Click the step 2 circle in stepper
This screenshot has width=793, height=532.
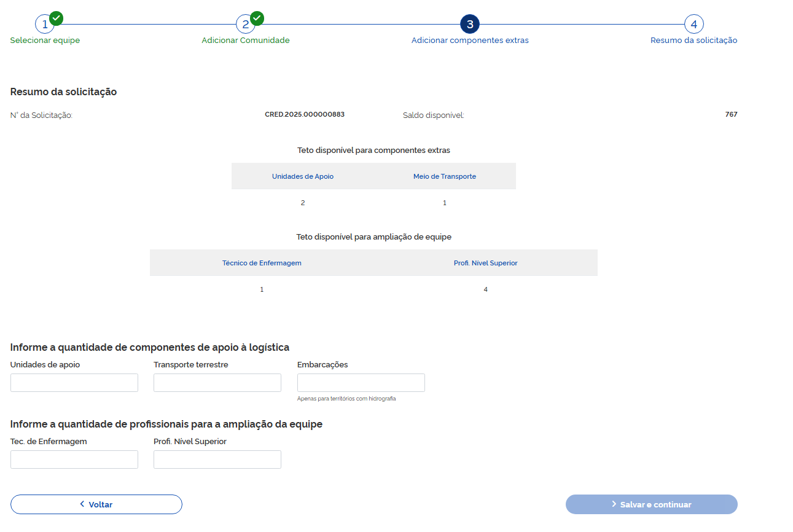coord(245,25)
